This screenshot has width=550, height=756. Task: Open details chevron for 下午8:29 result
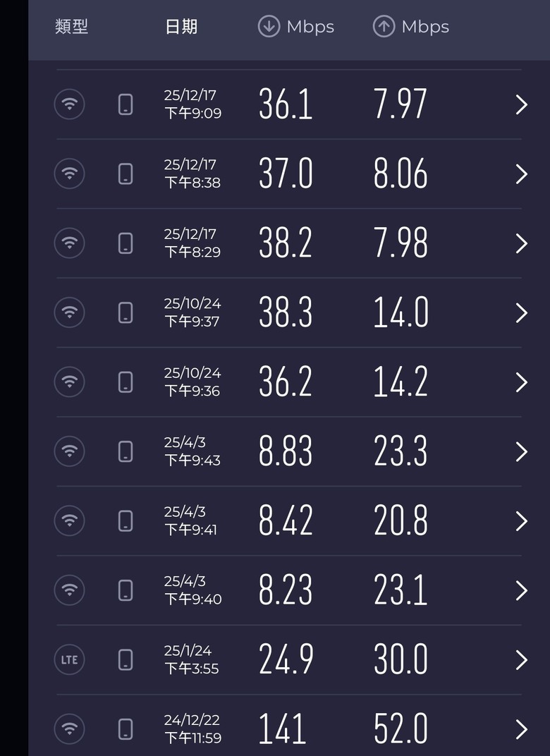tap(521, 243)
